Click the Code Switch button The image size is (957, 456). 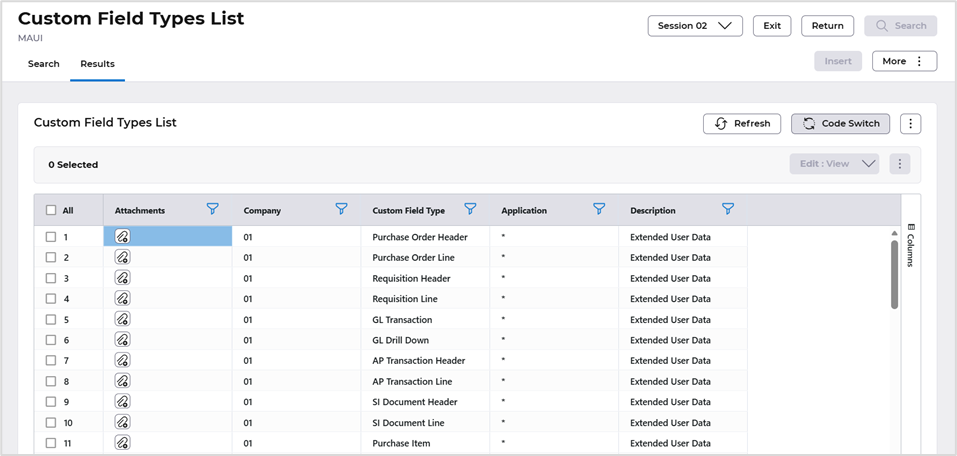click(840, 124)
